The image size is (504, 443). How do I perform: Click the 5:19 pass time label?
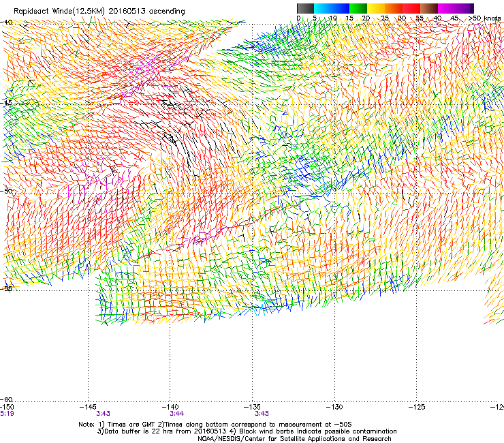click(x=7, y=414)
